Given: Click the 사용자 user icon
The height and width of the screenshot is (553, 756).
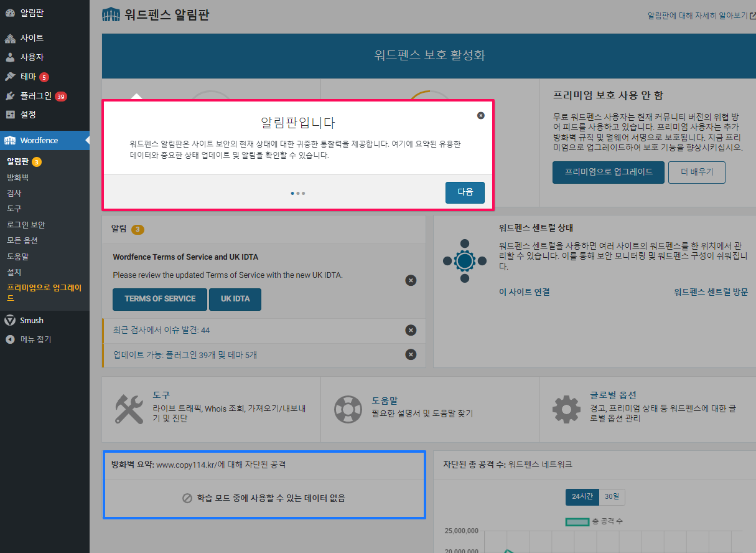Looking at the screenshot, I should coord(10,57).
